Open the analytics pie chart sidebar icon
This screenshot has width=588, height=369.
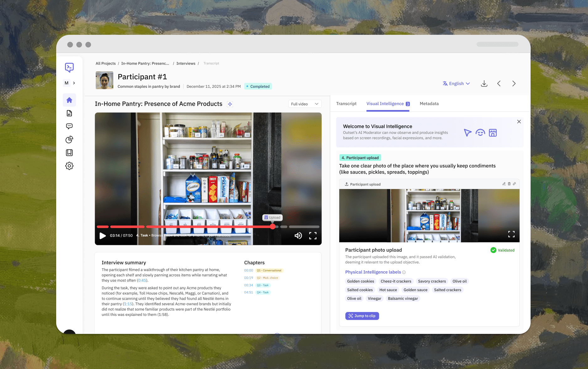[69, 140]
